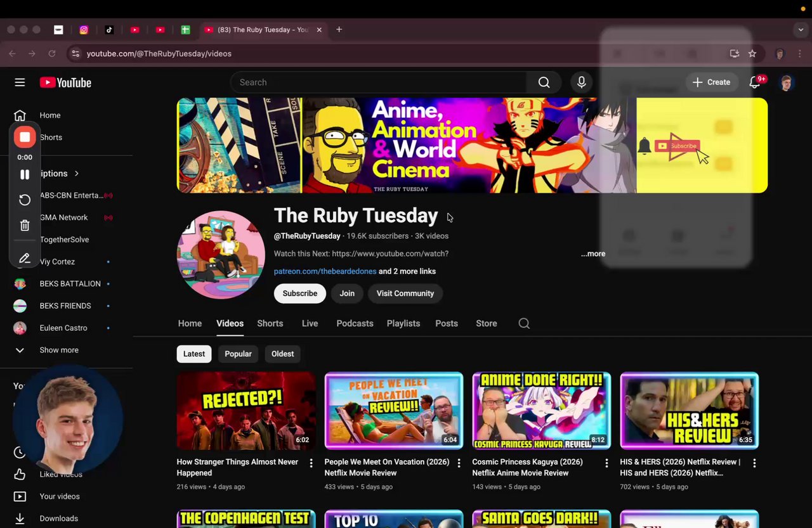Open the channel Home tab

point(190,323)
